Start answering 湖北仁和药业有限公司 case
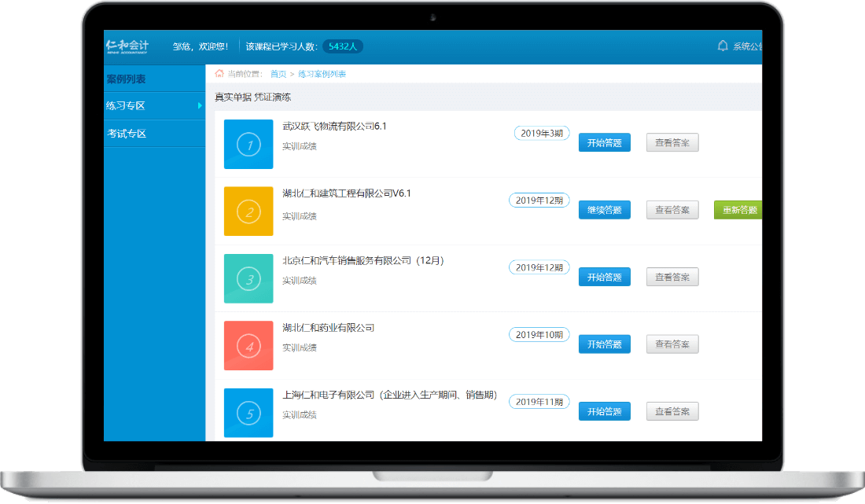Screen dimensions: 865x504 [x=605, y=344]
